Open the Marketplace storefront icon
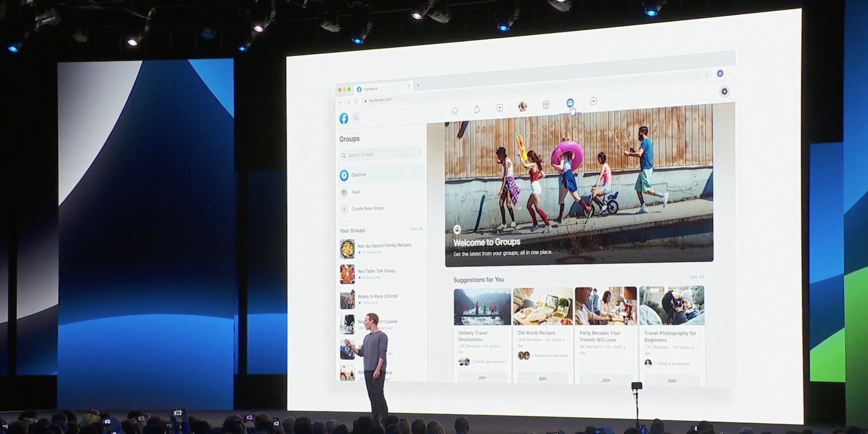Screen dimensions: 868x434 tap(546, 105)
